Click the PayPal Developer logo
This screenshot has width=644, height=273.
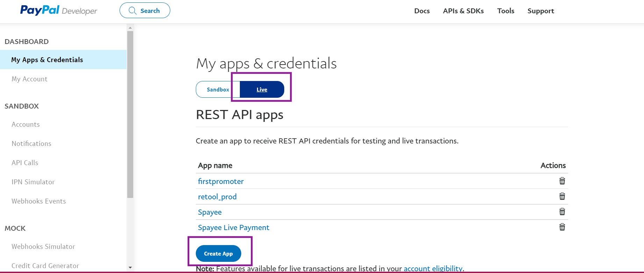point(58,10)
